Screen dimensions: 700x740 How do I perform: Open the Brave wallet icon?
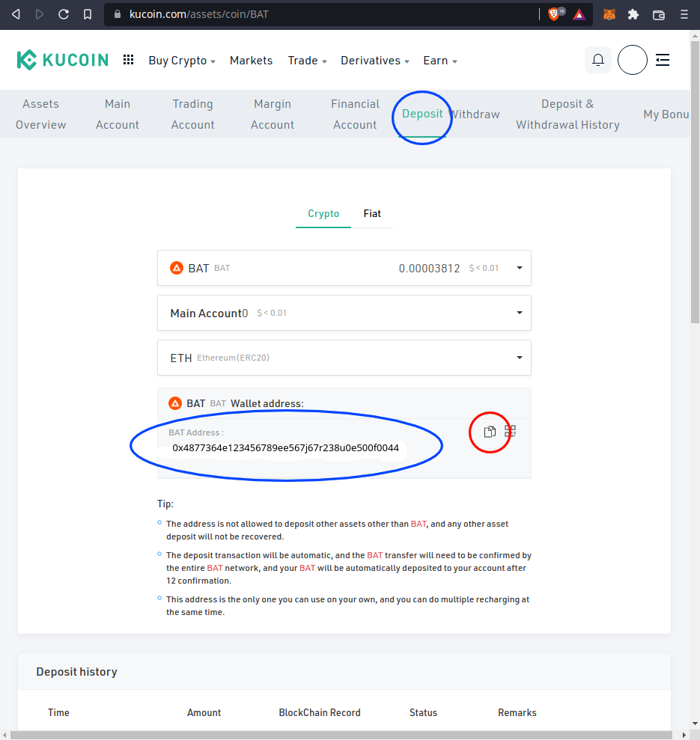click(658, 15)
